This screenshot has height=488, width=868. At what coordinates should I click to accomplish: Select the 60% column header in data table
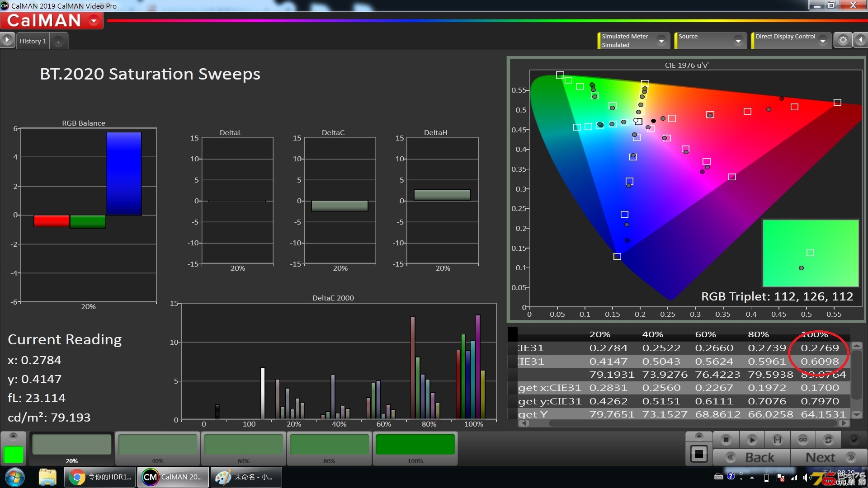tap(706, 334)
